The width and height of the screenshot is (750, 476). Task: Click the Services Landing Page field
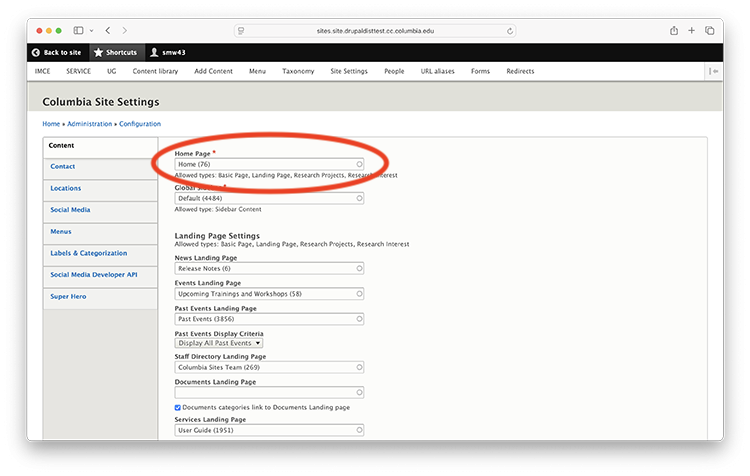pyautogui.click(x=269, y=431)
